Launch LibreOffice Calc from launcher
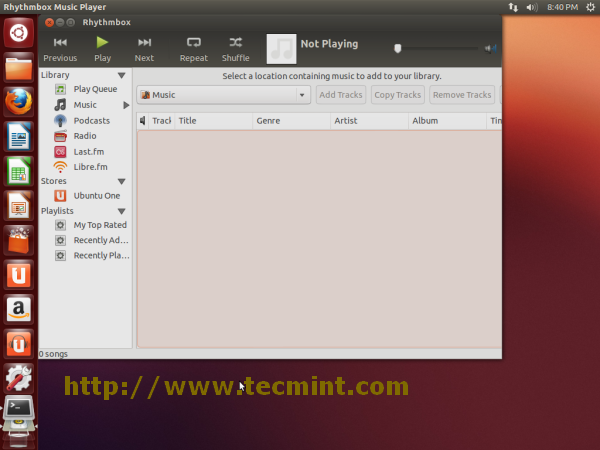600x450 pixels. (18, 171)
